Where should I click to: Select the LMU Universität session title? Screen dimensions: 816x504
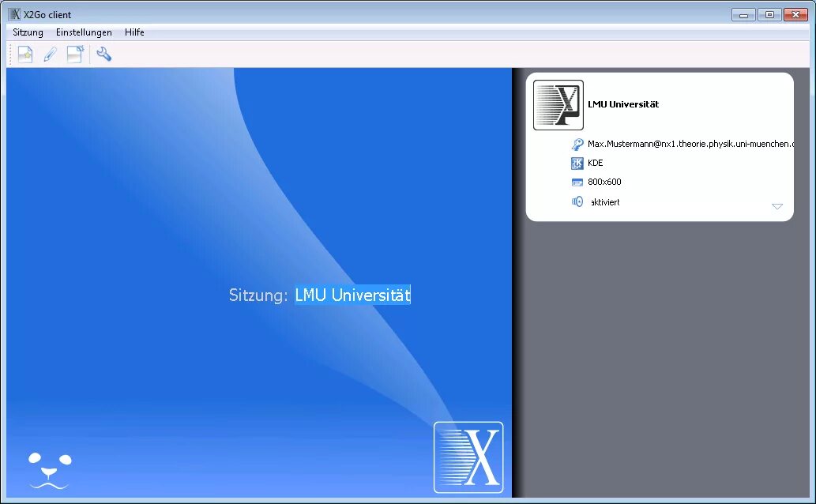(623, 104)
